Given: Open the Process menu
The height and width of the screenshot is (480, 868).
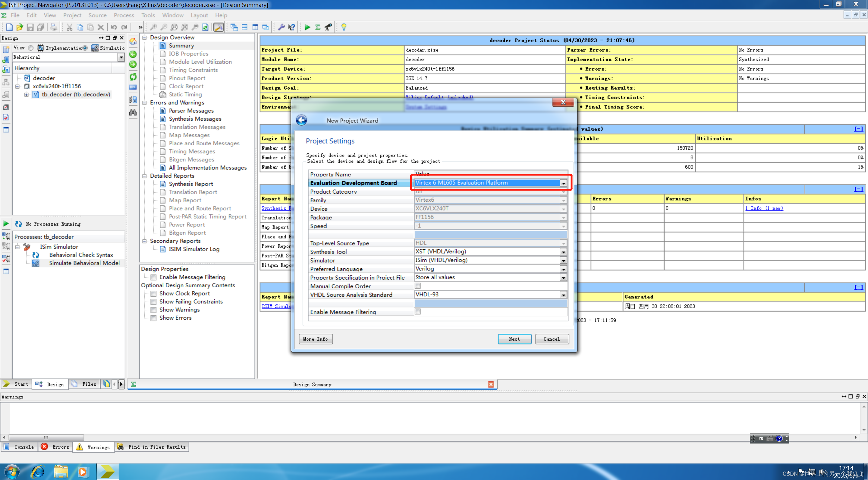Looking at the screenshot, I should click(124, 15).
